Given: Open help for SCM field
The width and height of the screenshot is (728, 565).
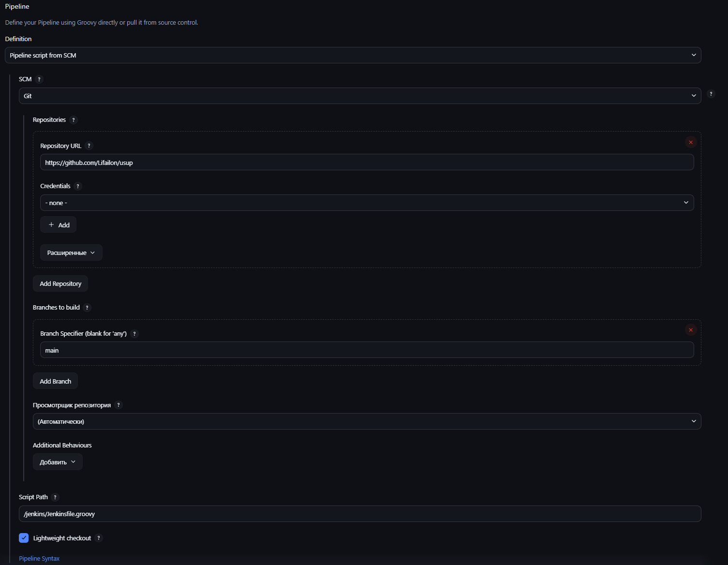Looking at the screenshot, I should pos(39,79).
